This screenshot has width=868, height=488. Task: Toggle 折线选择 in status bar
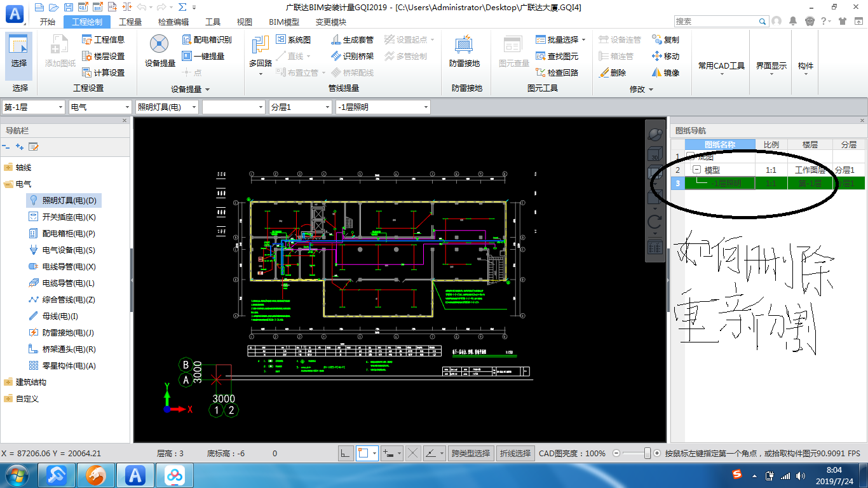tap(515, 453)
